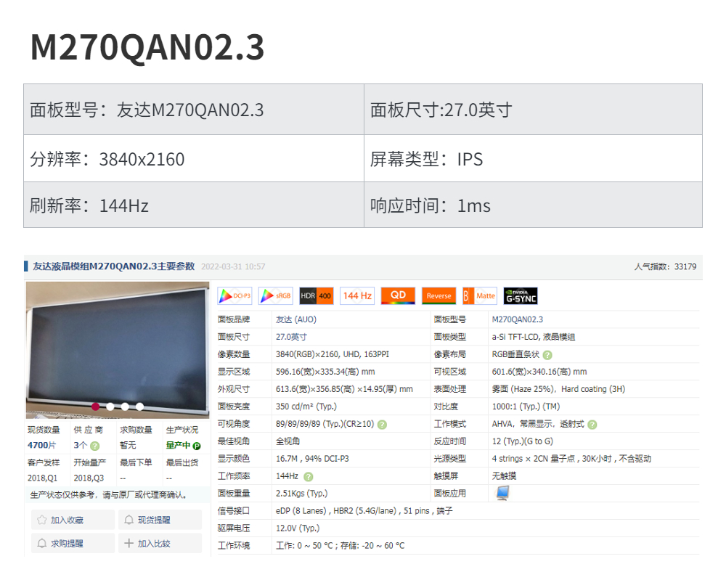Click the 4700片 stock quantity
The height and width of the screenshot is (588, 726).
[41, 446]
